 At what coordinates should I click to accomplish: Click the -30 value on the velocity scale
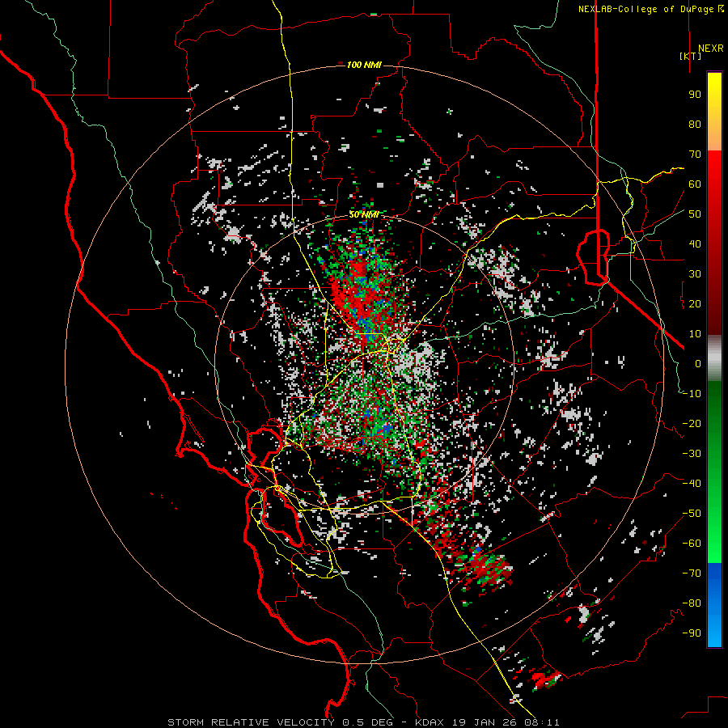point(692,454)
